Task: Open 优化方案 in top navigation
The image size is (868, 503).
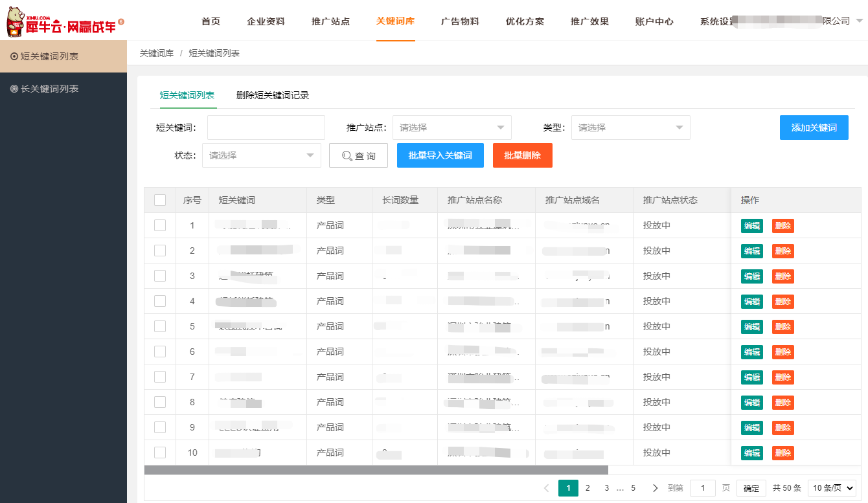Action: 525,21
